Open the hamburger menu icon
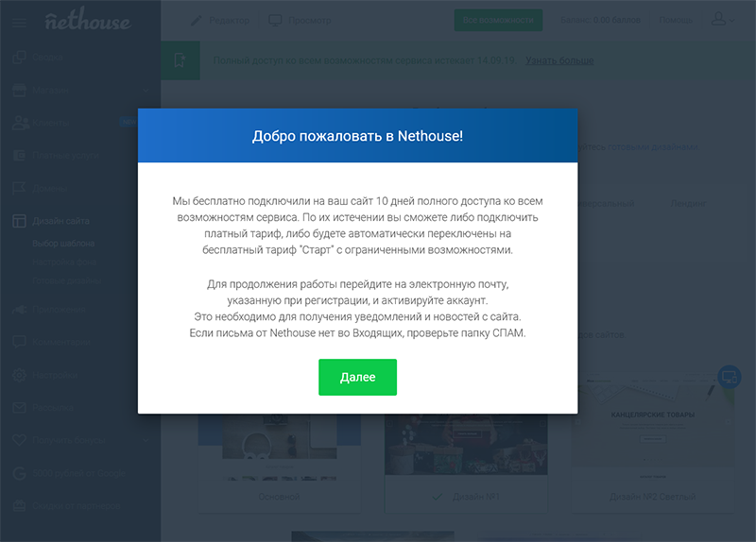756x542 pixels. click(x=19, y=22)
